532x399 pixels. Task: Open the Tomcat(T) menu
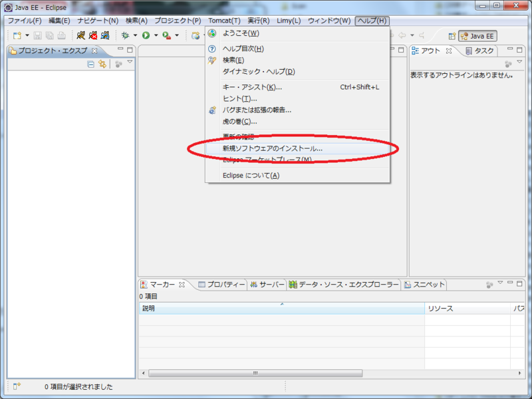coord(224,21)
